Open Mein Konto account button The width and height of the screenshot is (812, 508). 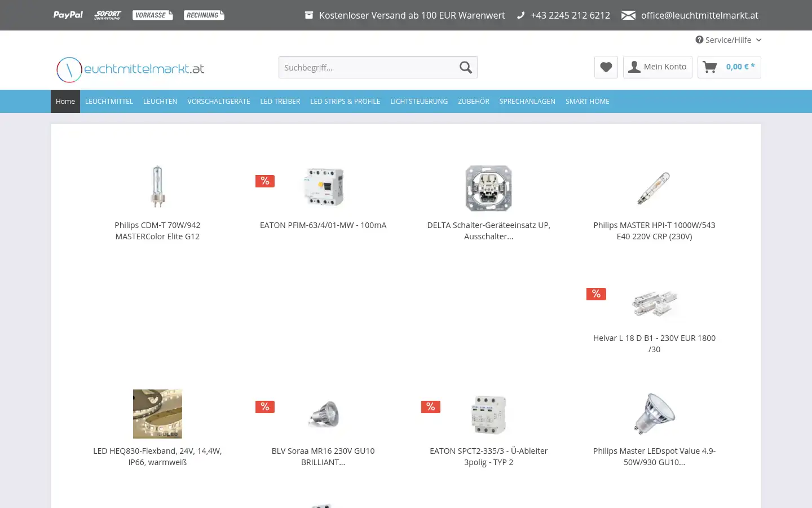point(657,67)
